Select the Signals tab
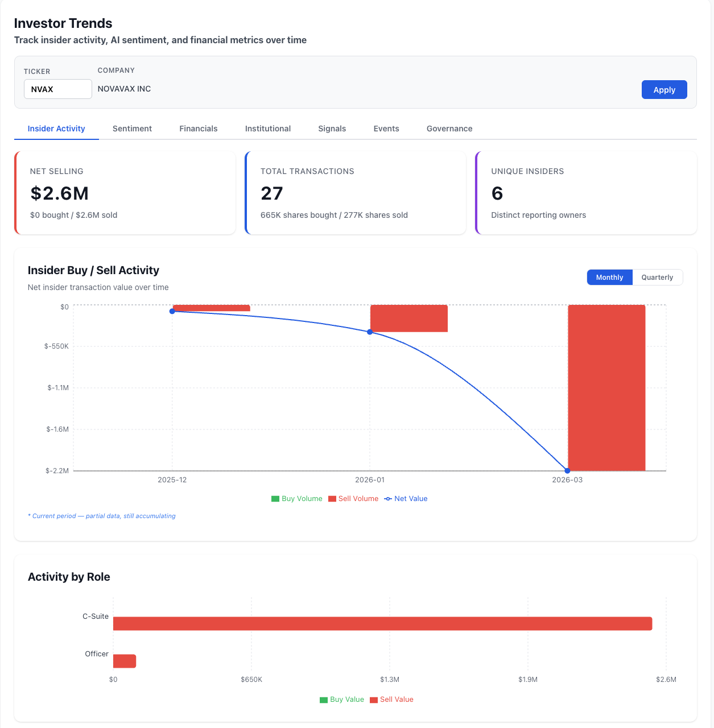Viewport: 714px width, 728px height. [332, 129]
